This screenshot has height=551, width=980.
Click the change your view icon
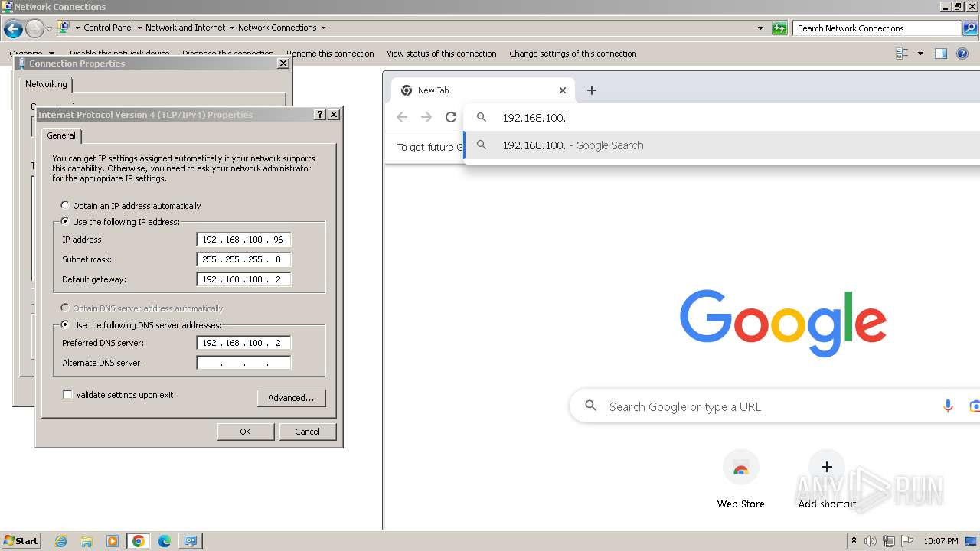902,54
